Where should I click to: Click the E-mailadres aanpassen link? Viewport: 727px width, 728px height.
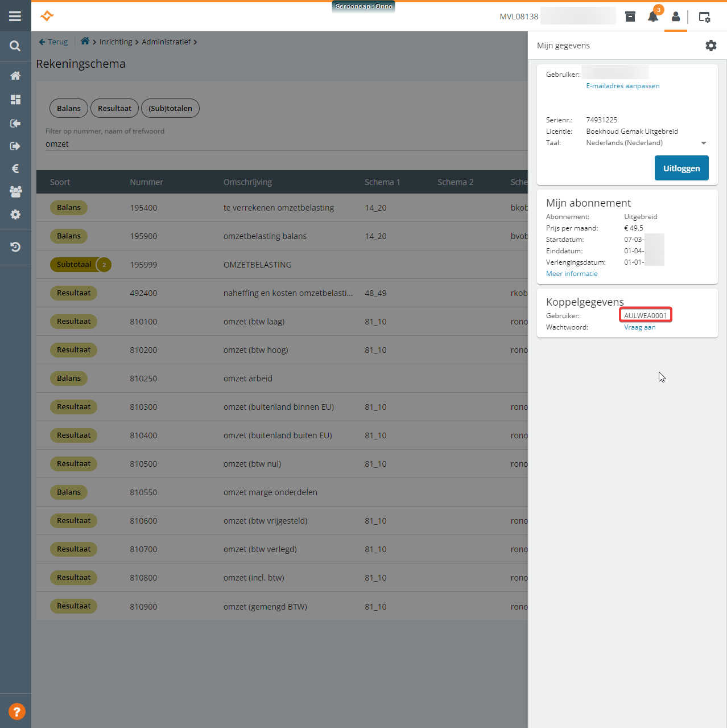coord(622,86)
